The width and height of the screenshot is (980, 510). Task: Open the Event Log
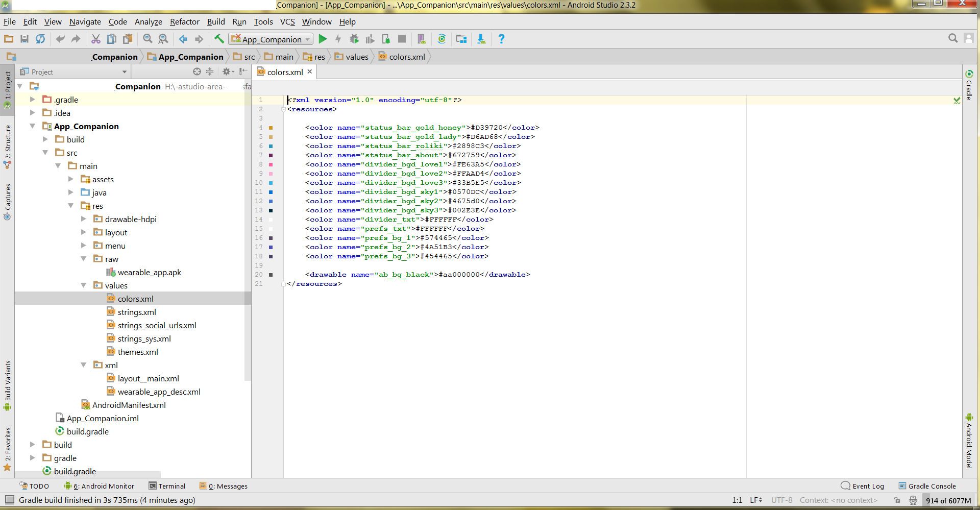pyautogui.click(x=863, y=486)
